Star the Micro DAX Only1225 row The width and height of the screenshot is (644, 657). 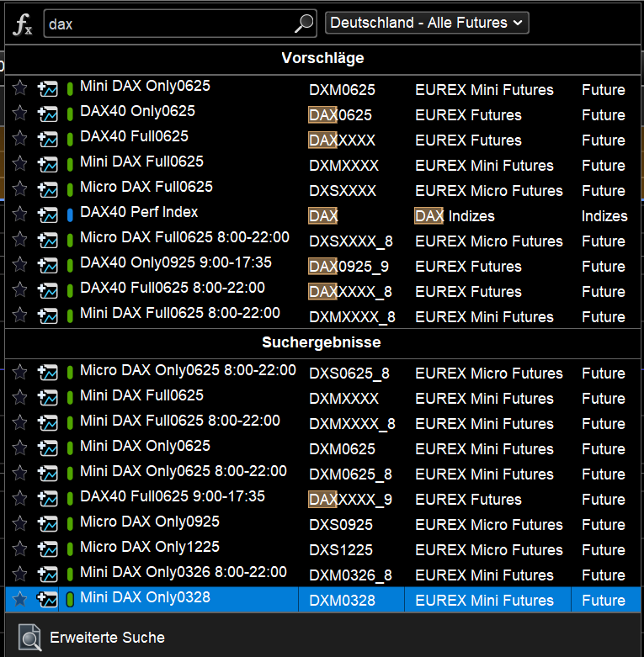(x=19, y=548)
